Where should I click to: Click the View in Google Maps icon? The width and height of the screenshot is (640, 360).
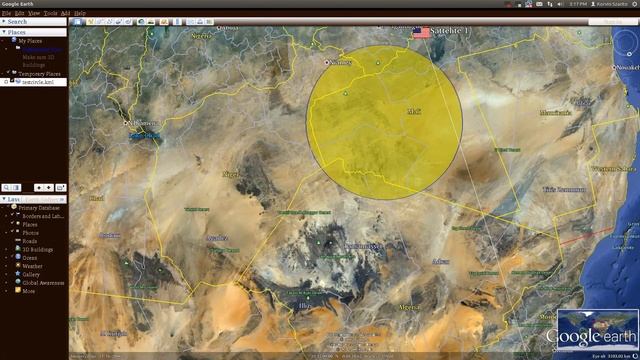tap(209, 22)
